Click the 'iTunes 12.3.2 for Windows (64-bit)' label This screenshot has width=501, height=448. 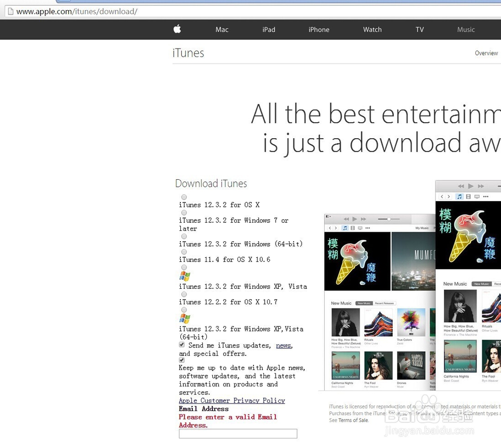point(240,244)
